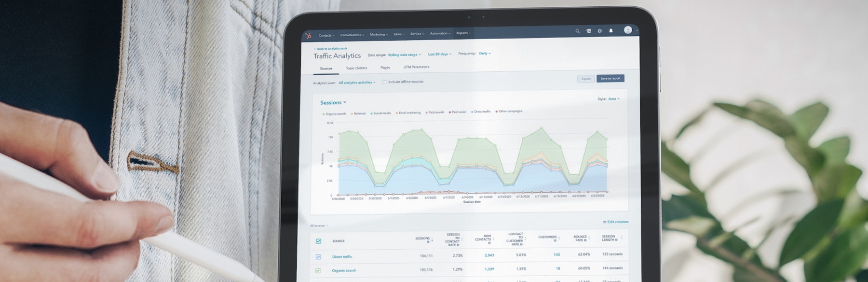Click the info icon beside BOUNCE RATE
Image resolution: width=868 pixels, height=282 pixels.
pyautogui.click(x=585, y=240)
